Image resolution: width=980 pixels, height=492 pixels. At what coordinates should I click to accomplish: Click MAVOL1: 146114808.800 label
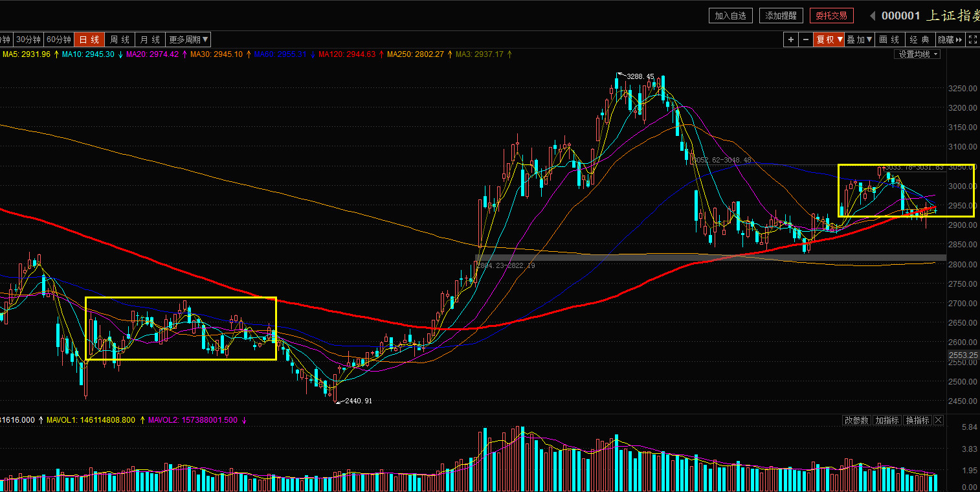pyautogui.click(x=91, y=420)
